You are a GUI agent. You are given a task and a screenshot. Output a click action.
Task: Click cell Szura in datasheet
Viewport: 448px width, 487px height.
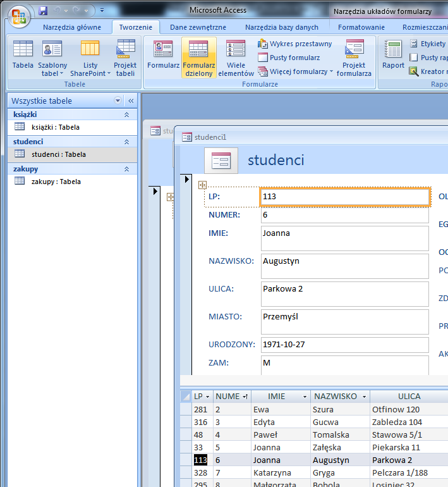click(x=340, y=409)
